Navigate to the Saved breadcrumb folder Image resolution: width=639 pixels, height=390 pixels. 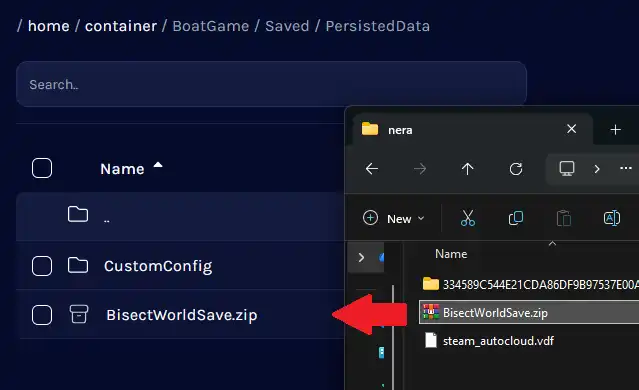point(287,26)
